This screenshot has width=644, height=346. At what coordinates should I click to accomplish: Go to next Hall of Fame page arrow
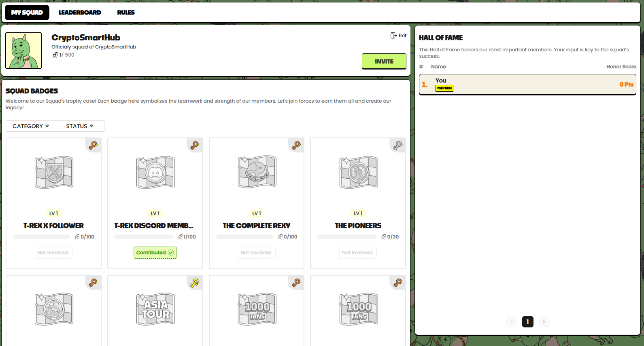544,322
